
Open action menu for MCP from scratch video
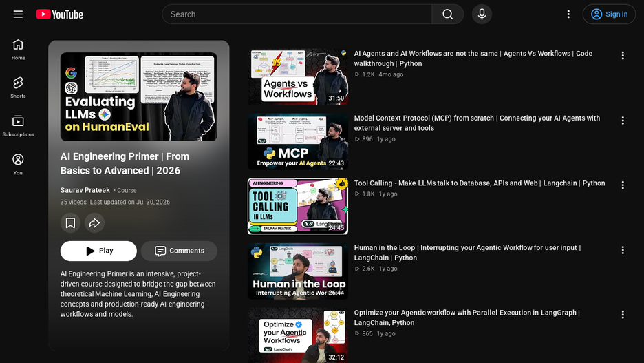623,121
